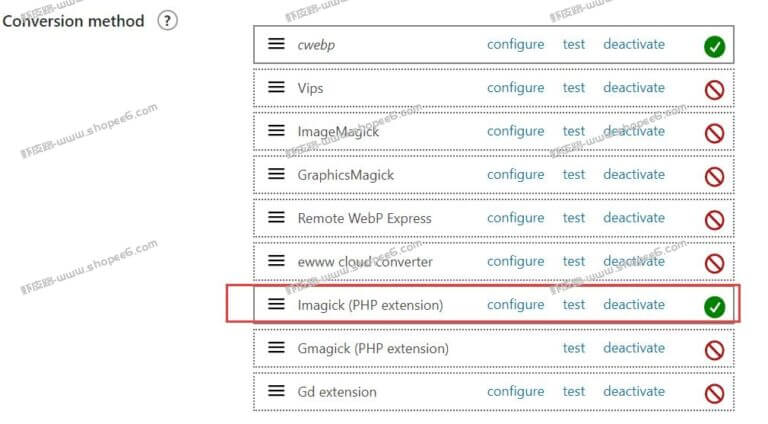
Task: Click the Vips row hamburger drag handle
Action: [x=276, y=87]
